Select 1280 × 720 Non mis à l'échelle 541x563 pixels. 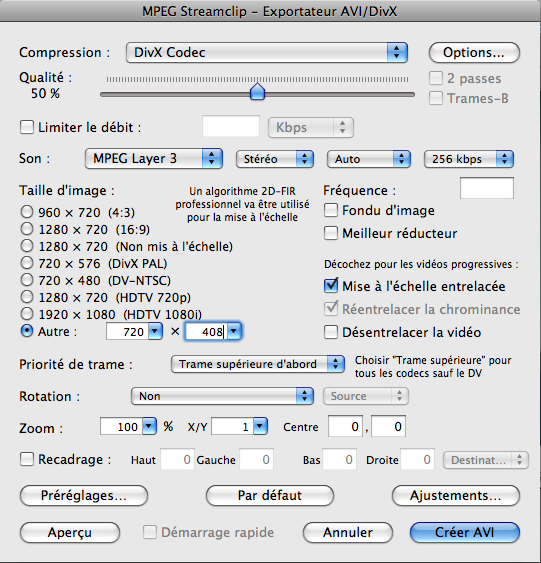(27, 246)
